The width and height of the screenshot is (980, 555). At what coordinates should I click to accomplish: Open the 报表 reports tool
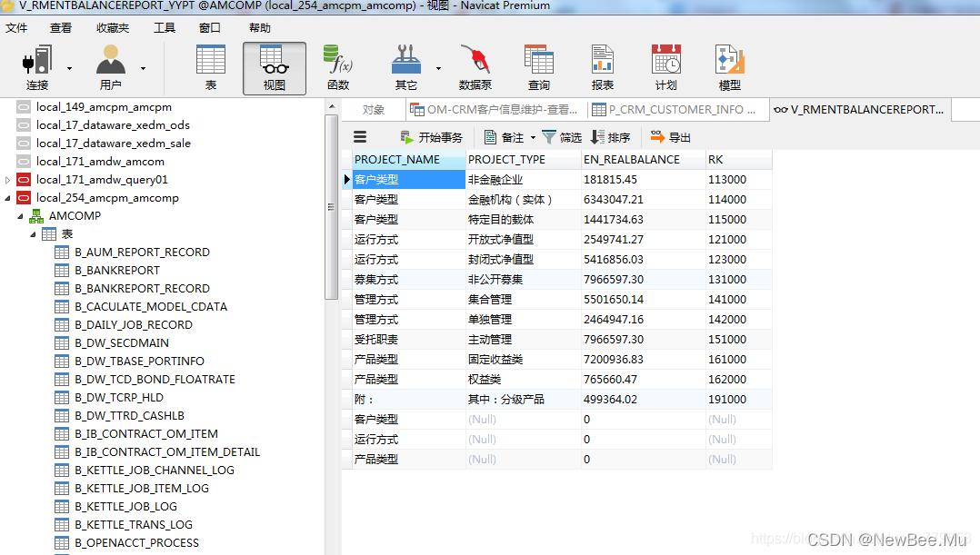click(603, 67)
